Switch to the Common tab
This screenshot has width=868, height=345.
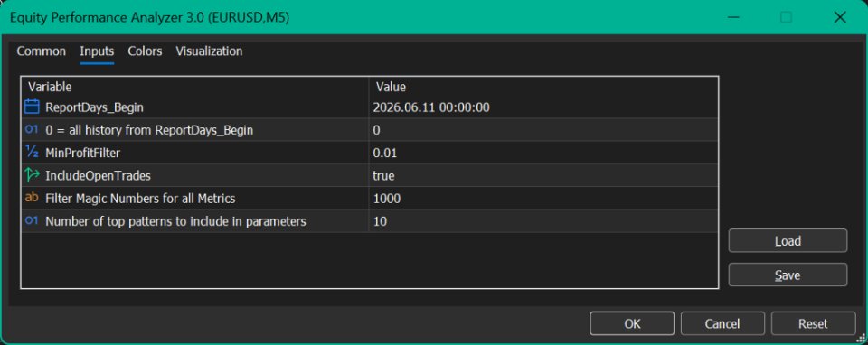pyautogui.click(x=41, y=51)
